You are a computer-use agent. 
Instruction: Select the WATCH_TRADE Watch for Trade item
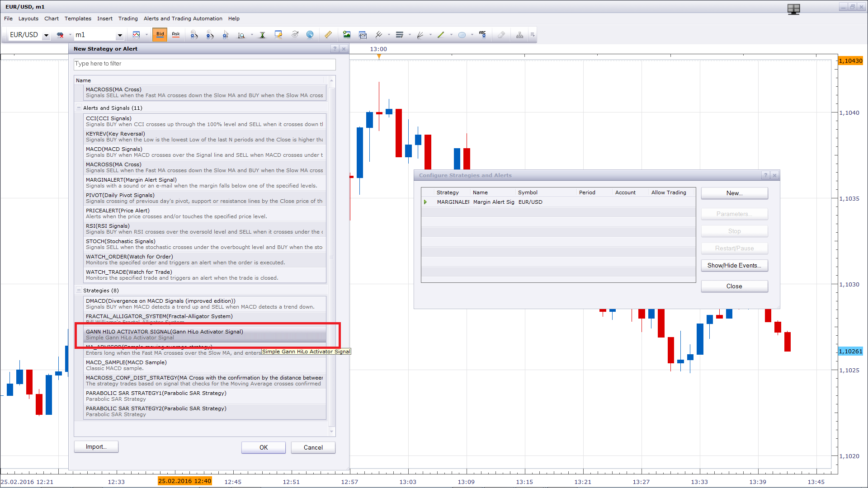pyautogui.click(x=205, y=275)
